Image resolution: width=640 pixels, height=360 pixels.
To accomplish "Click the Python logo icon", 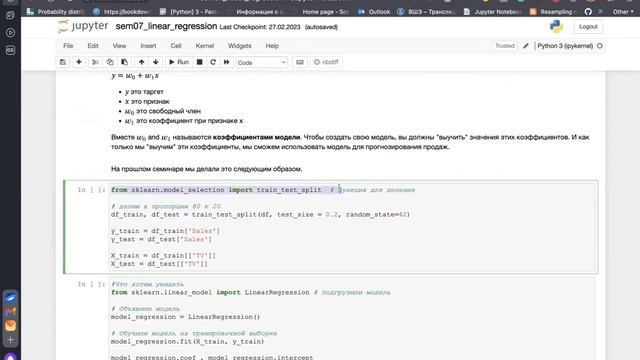I will point(556,27).
